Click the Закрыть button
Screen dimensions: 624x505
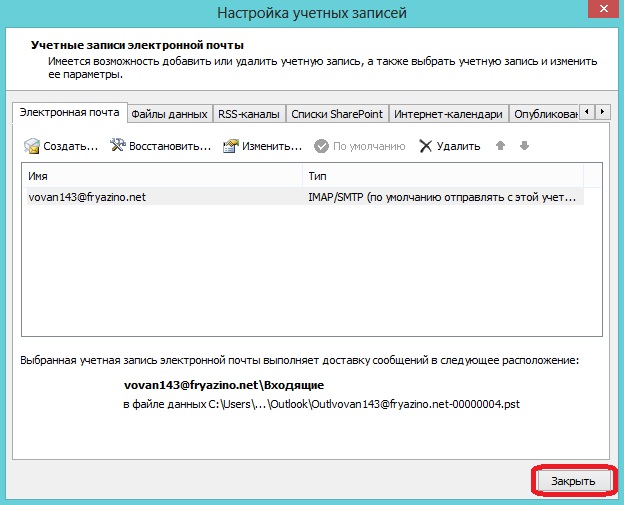(573, 481)
